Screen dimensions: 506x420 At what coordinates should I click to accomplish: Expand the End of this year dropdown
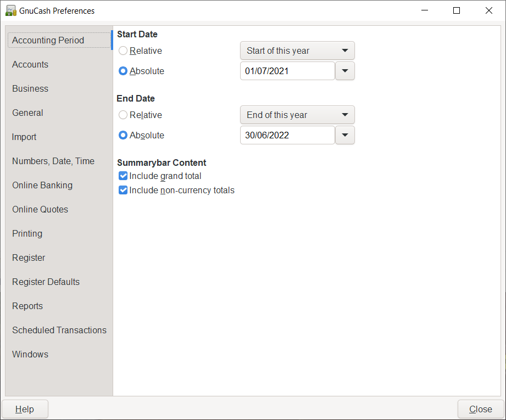tap(297, 115)
